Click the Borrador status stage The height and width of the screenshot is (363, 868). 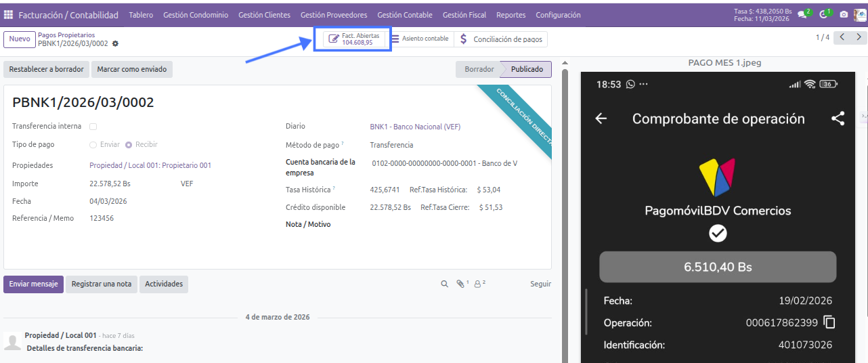click(x=479, y=69)
